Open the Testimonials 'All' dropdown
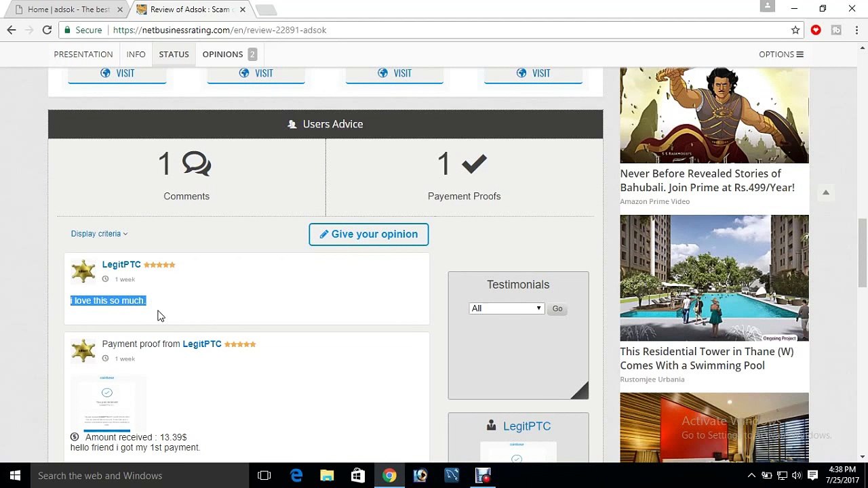The width and height of the screenshot is (868, 488). pos(507,308)
